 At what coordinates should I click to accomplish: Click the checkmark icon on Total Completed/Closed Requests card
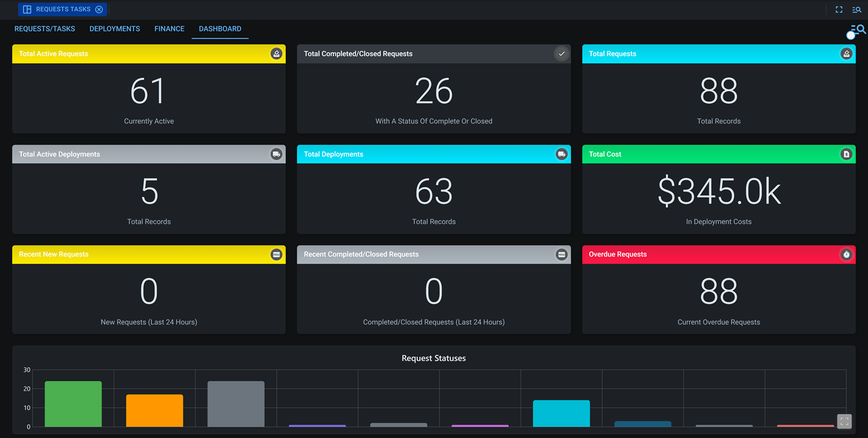pos(561,54)
